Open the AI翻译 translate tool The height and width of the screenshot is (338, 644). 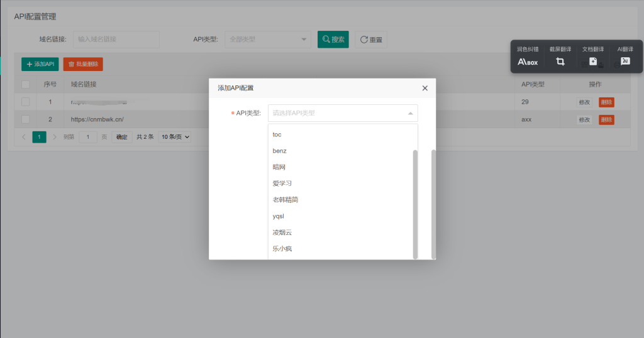click(625, 56)
